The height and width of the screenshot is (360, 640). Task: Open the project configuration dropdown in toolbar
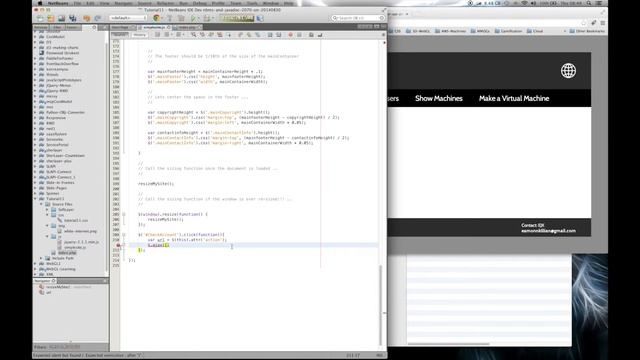tap(128, 18)
